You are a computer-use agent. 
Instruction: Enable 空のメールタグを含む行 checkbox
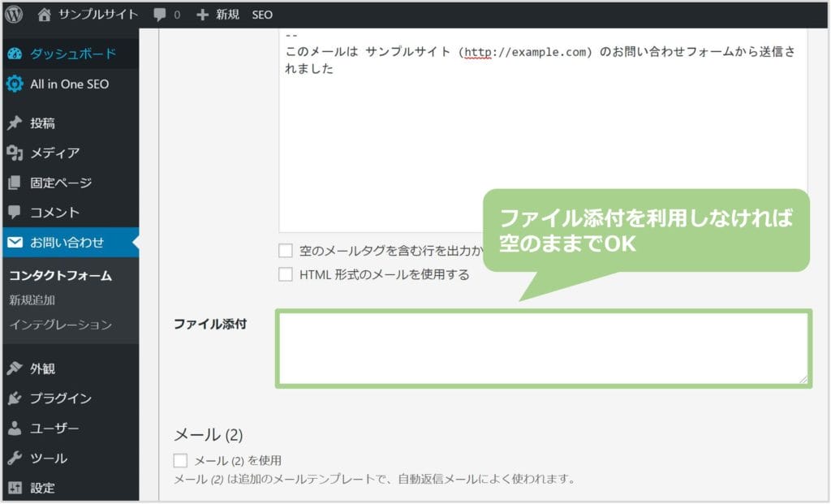click(x=286, y=250)
